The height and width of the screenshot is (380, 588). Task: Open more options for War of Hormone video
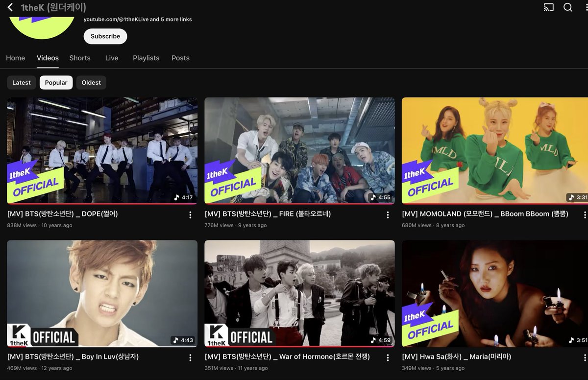tap(388, 358)
